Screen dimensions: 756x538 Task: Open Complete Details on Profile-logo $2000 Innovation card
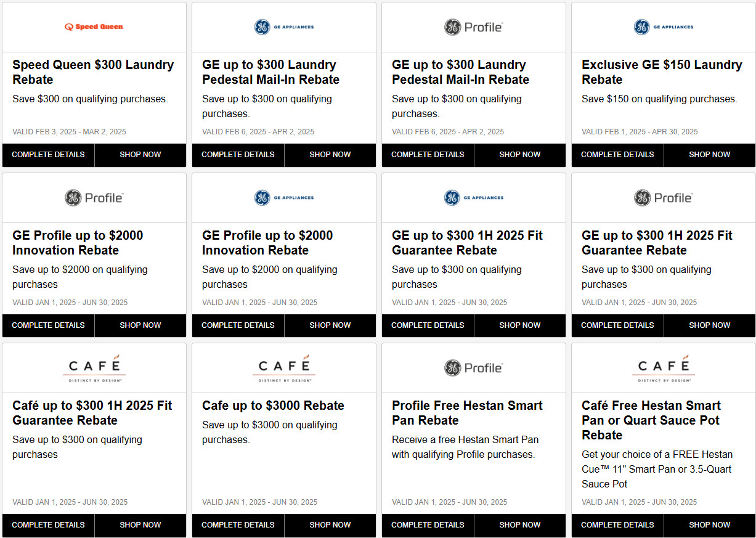coord(48,325)
